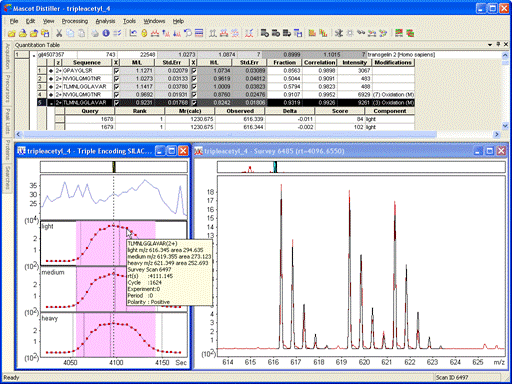Open the Tools menu
The height and width of the screenshot is (384, 512).
(129, 21)
